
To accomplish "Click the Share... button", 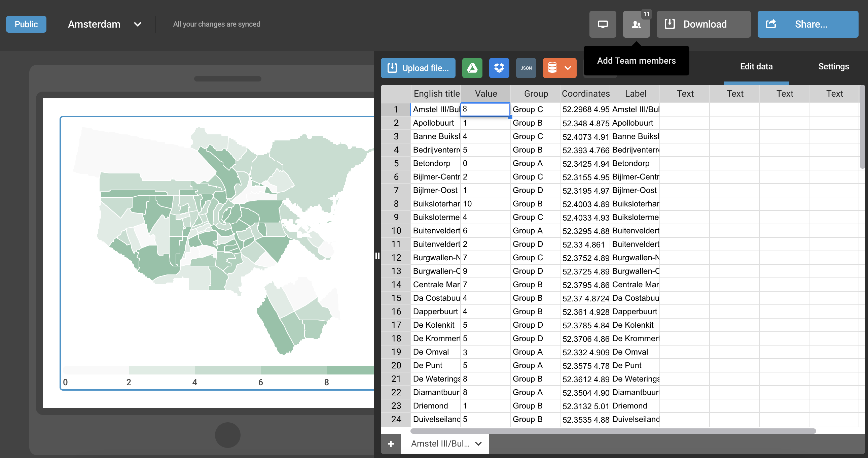I will click(x=808, y=24).
